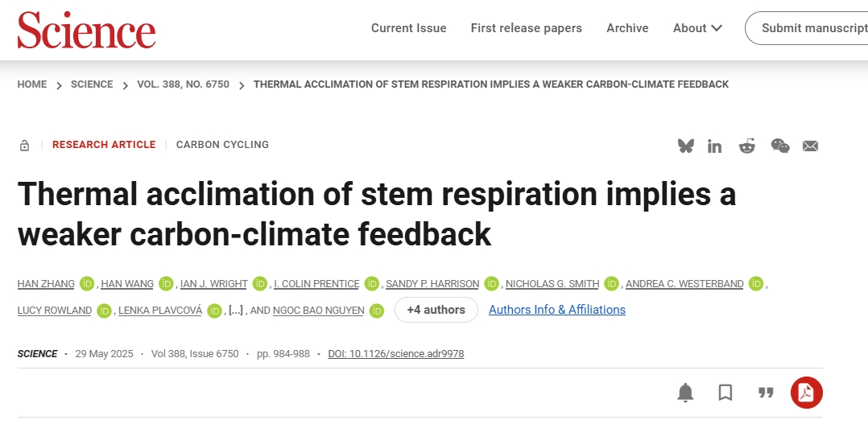Go to First release papers

tap(527, 28)
